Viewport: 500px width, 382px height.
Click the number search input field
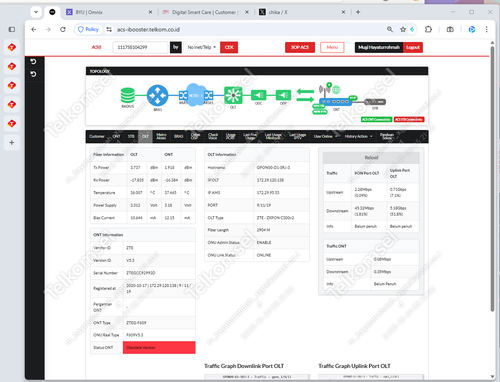coord(140,47)
